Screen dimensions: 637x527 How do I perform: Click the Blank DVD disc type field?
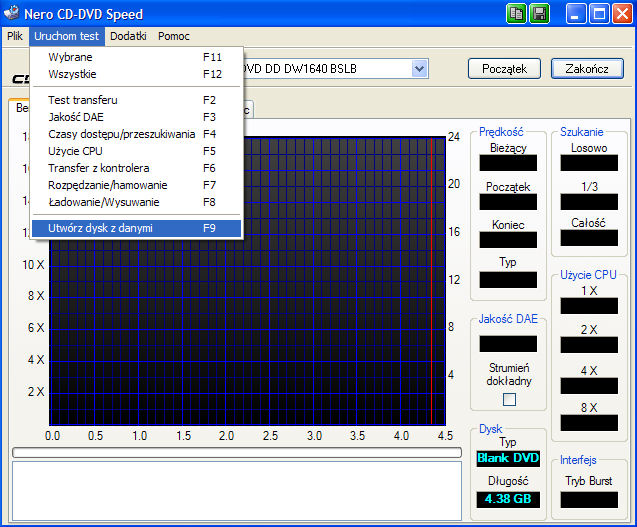coord(508,458)
